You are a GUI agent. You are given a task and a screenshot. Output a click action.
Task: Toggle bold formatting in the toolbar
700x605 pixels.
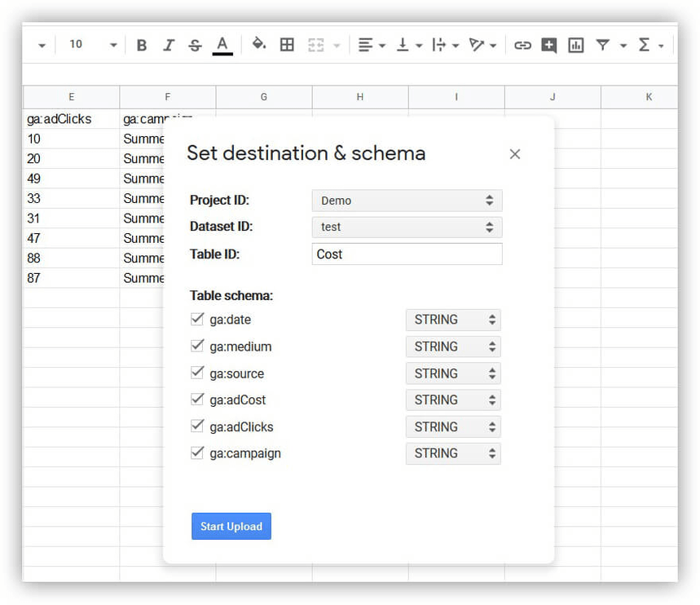142,46
